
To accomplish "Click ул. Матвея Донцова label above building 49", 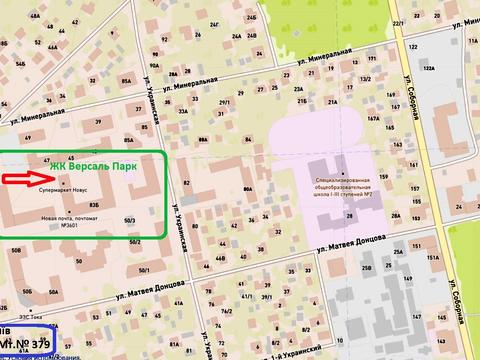I will tap(150, 290).
